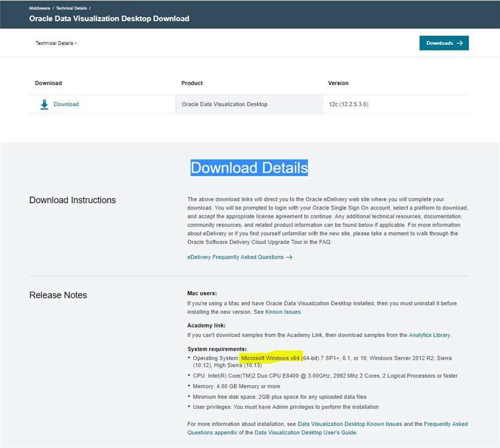
Task: Follow the Known Issues link
Action: click(283, 312)
